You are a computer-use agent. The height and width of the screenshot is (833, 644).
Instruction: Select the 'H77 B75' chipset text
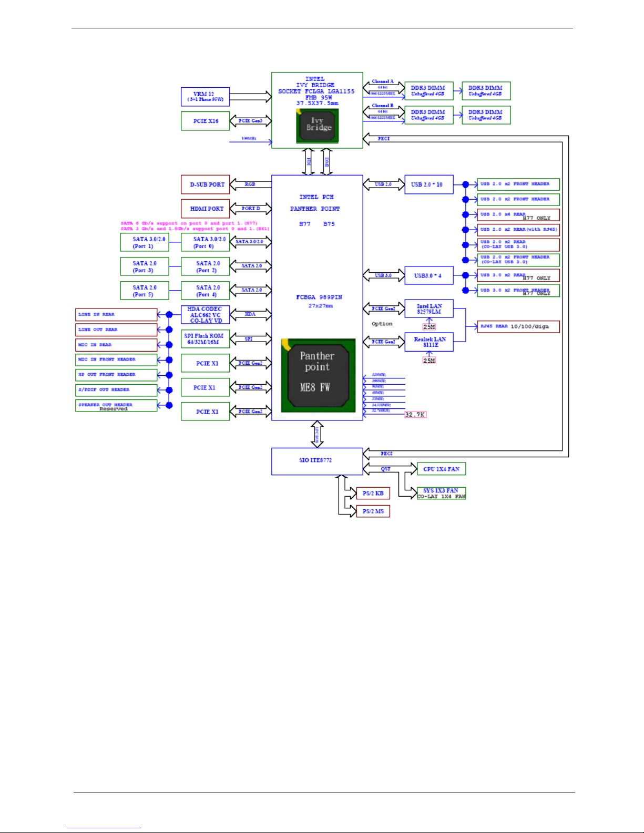tap(317, 224)
